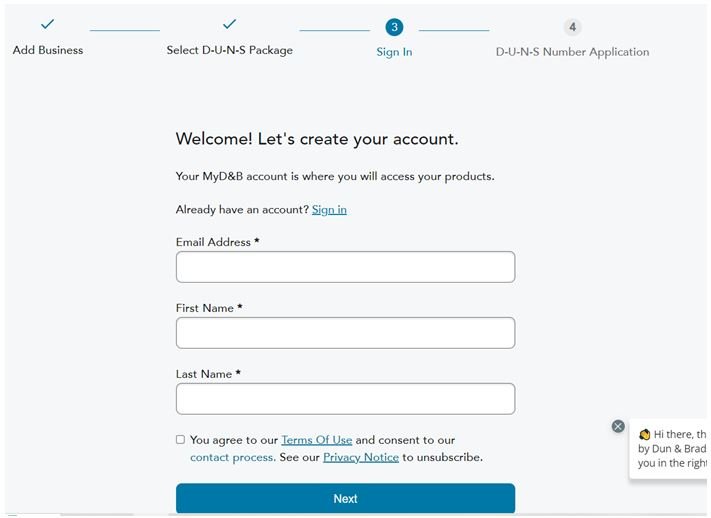The image size is (711, 518).
Task: Open the Hi there chat message
Action: click(675, 449)
